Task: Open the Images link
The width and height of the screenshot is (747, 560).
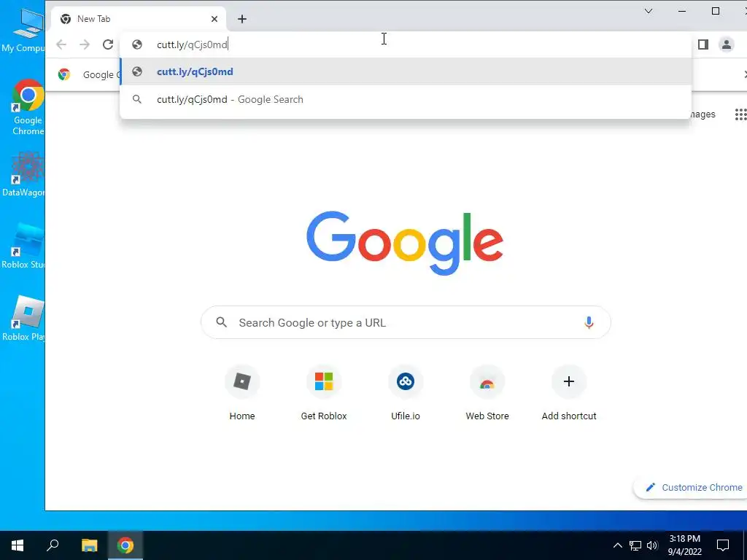Action: pyautogui.click(x=701, y=114)
